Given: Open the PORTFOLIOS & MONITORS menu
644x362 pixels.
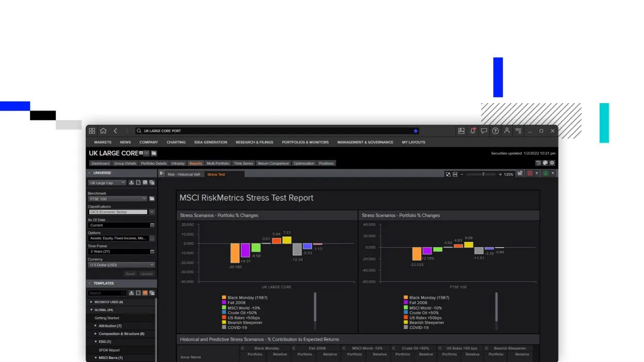Looking at the screenshot, I should click(305, 142).
